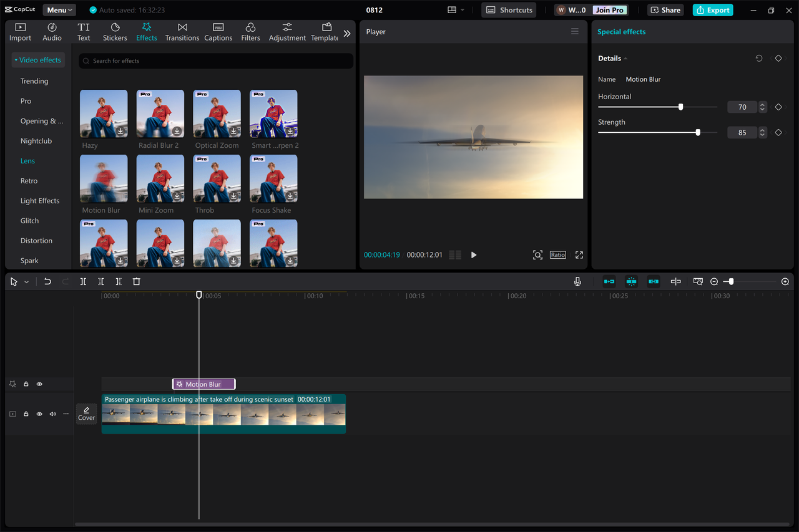Click the Export button
799x532 pixels.
click(712, 10)
